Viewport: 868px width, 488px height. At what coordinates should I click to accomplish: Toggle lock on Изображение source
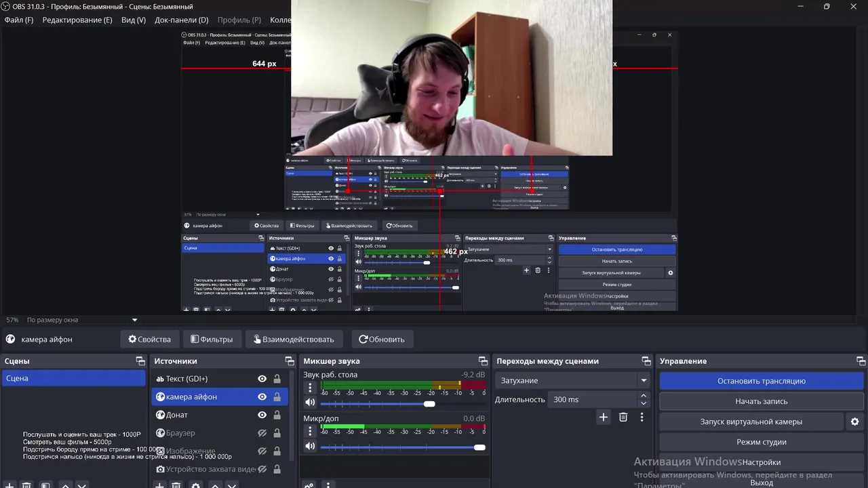[277, 451]
